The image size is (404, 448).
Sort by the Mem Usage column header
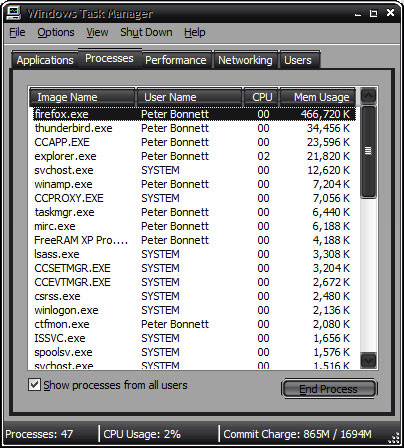[x=317, y=97]
